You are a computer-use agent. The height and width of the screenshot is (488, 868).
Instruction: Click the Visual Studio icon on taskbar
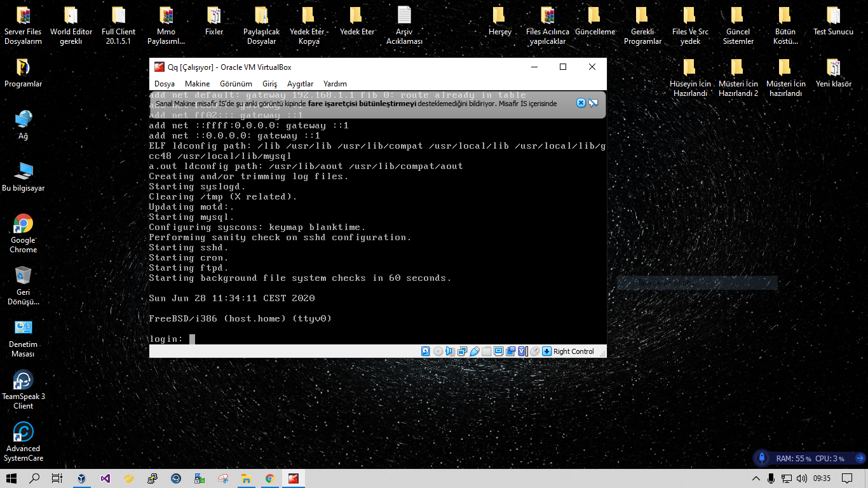(105, 478)
